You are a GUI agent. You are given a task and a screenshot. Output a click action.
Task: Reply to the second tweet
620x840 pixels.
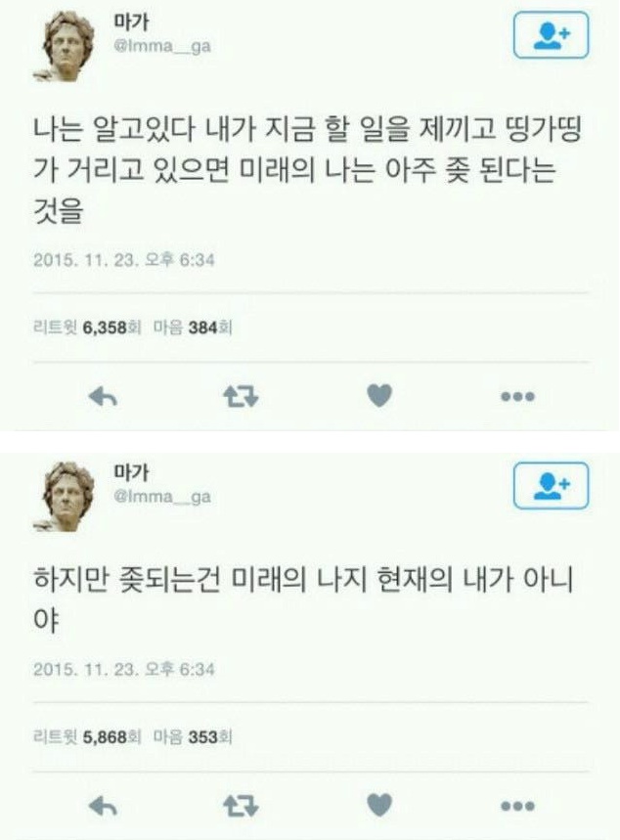[103, 806]
